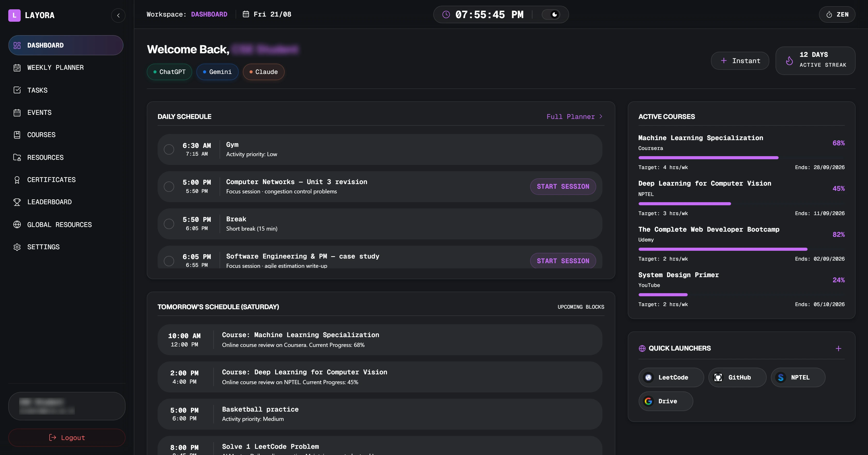Viewport: 868px width, 455px height.
Task: Click the calendar icon beside Fri 21/08
Action: pyautogui.click(x=246, y=14)
